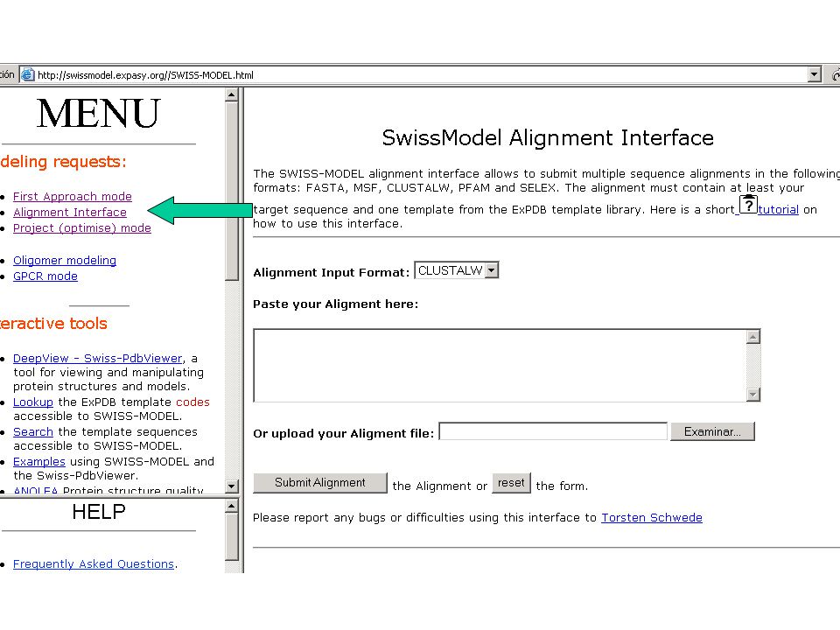
Task: Click the 'Or upload your Aligment file:' label
Action: point(343,433)
